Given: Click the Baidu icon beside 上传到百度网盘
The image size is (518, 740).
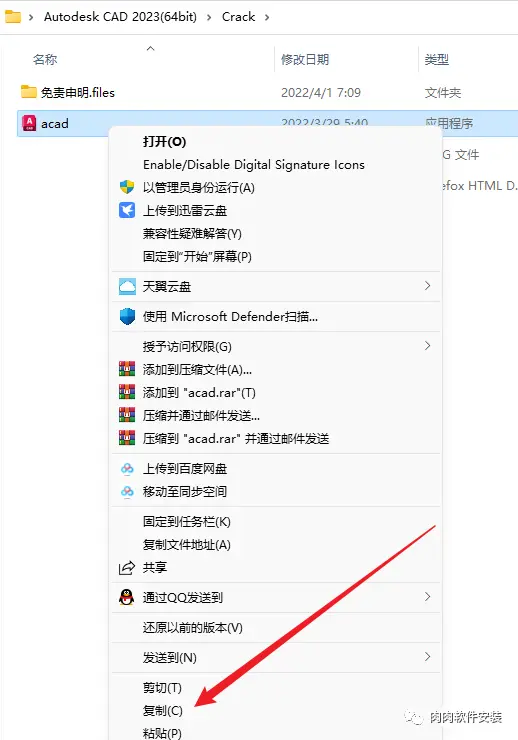Looking at the screenshot, I should (127, 469).
